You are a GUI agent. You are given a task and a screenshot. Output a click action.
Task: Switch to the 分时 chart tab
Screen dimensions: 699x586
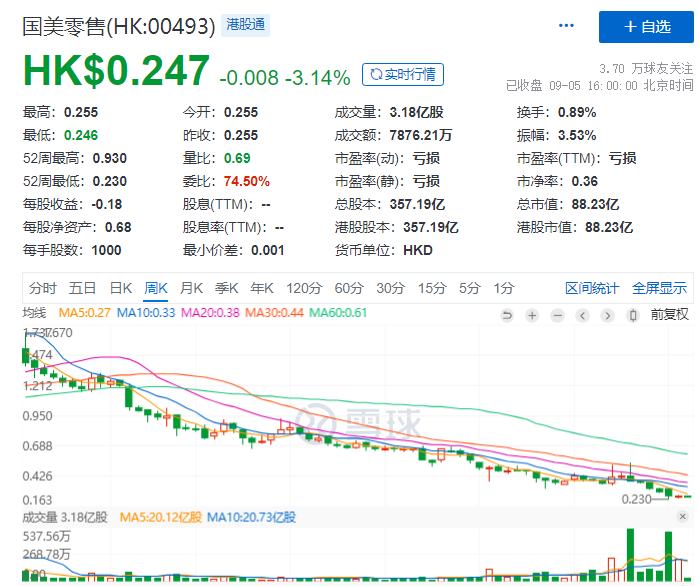click(x=44, y=288)
